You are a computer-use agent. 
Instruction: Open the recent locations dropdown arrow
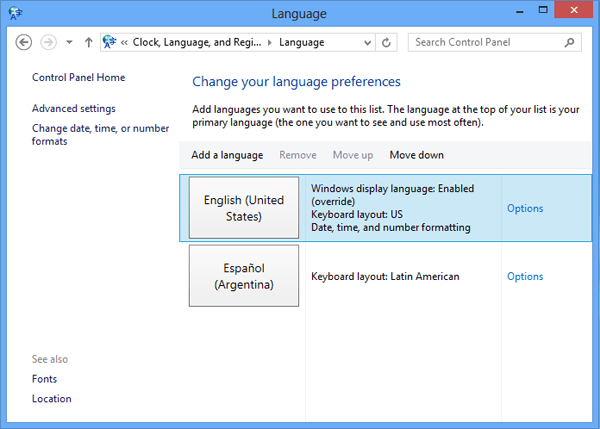click(69, 42)
